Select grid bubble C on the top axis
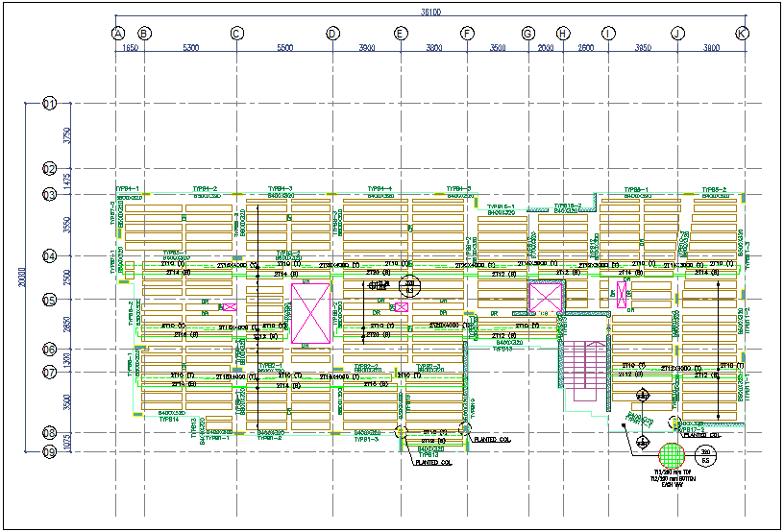784x532 pixels. 237,34
